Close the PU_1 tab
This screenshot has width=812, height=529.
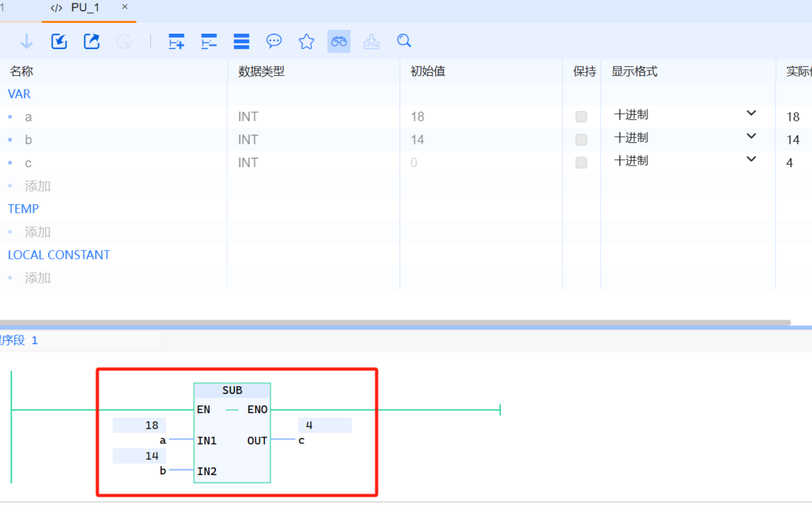(125, 7)
